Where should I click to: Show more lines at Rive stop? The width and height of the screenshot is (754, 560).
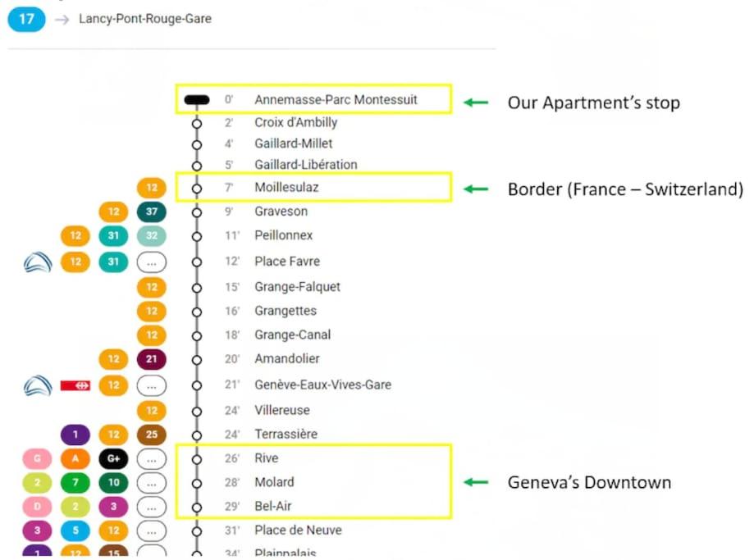[152, 459]
